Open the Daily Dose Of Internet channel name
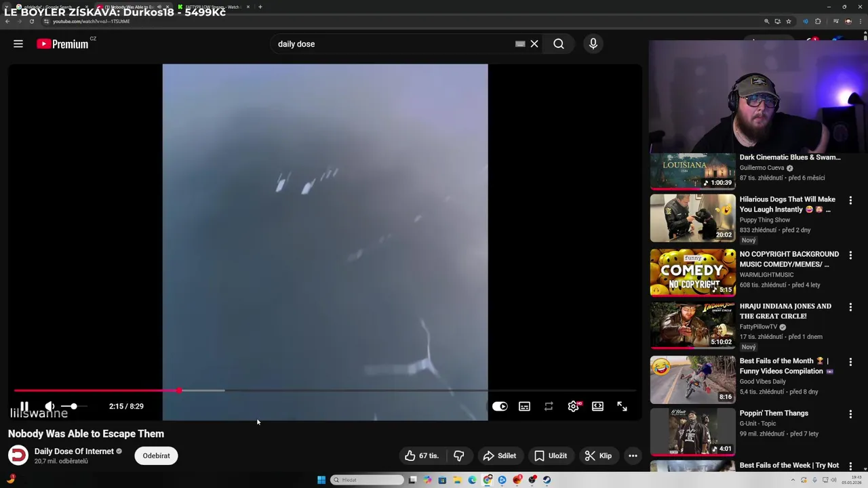Image resolution: width=868 pixels, height=488 pixels. 74,451
